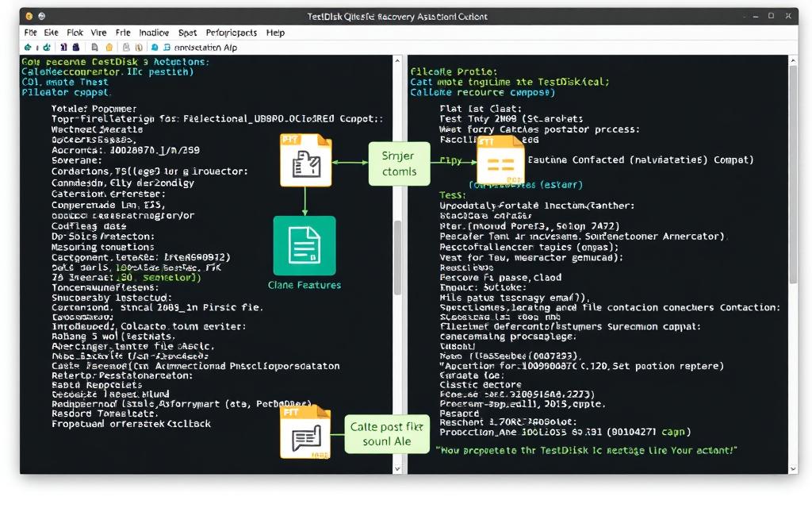The image size is (812, 508).
Task: Click the 'Propetuanl orferattek Cicltack' line
Action: [x=131, y=424]
